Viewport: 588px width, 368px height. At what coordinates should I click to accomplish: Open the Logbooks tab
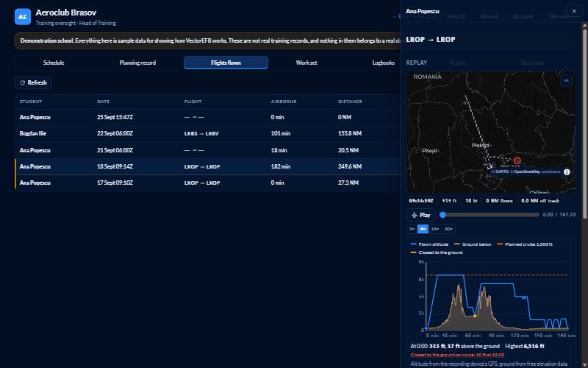(383, 63)
